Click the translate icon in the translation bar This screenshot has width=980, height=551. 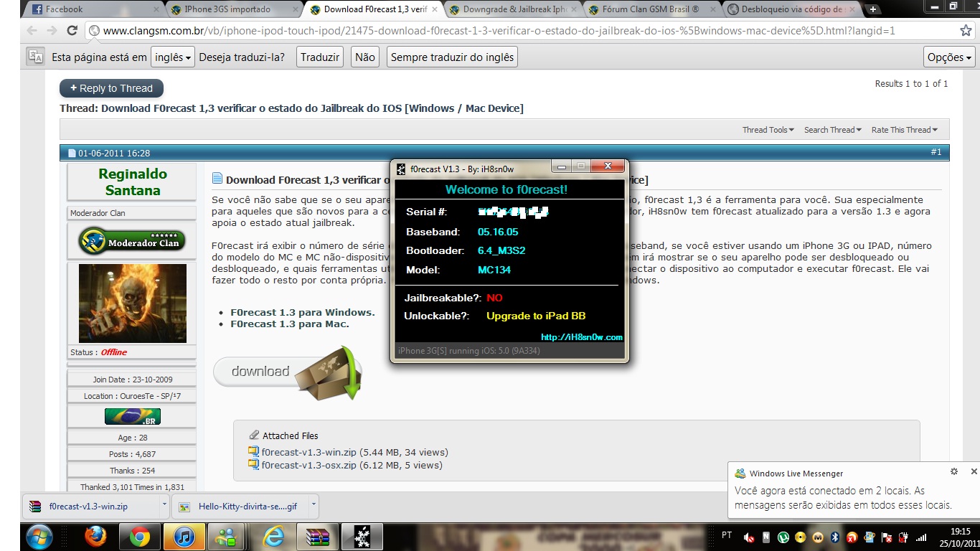36,57
